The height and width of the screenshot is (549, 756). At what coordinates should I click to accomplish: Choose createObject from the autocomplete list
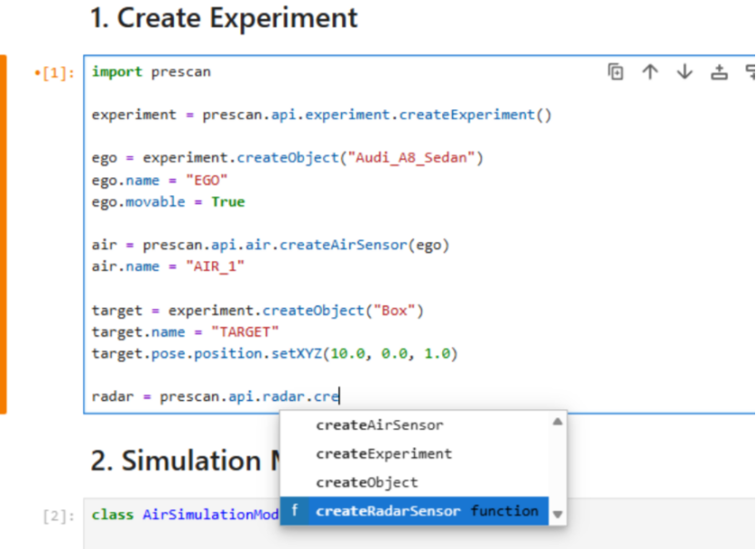pos(414,483)
